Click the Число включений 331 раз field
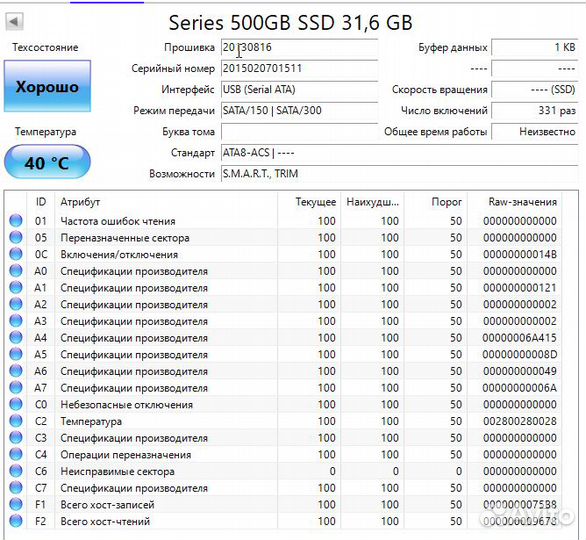This screenshot has width=586, height=540. pyautogui.click(x=535, y=111)
